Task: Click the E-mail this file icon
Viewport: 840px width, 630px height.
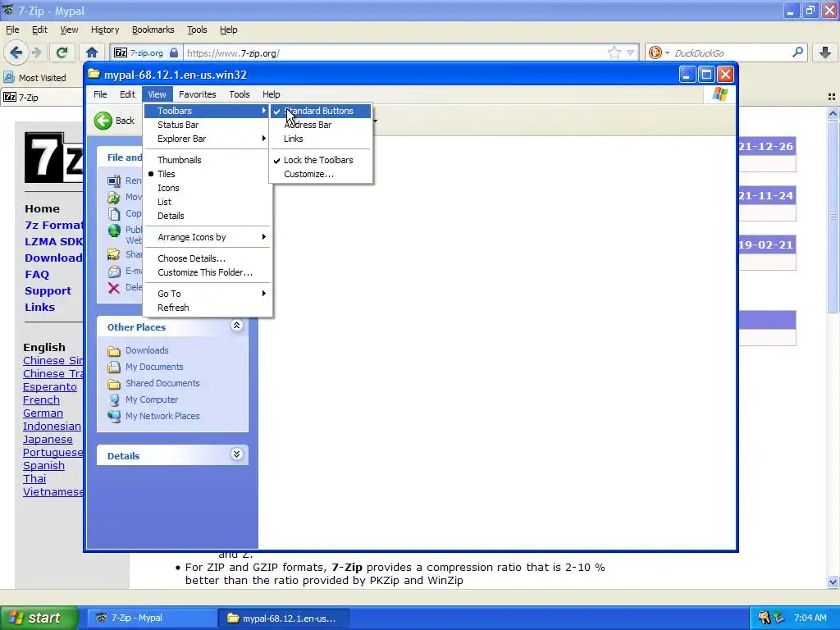Action: (113, 271)
